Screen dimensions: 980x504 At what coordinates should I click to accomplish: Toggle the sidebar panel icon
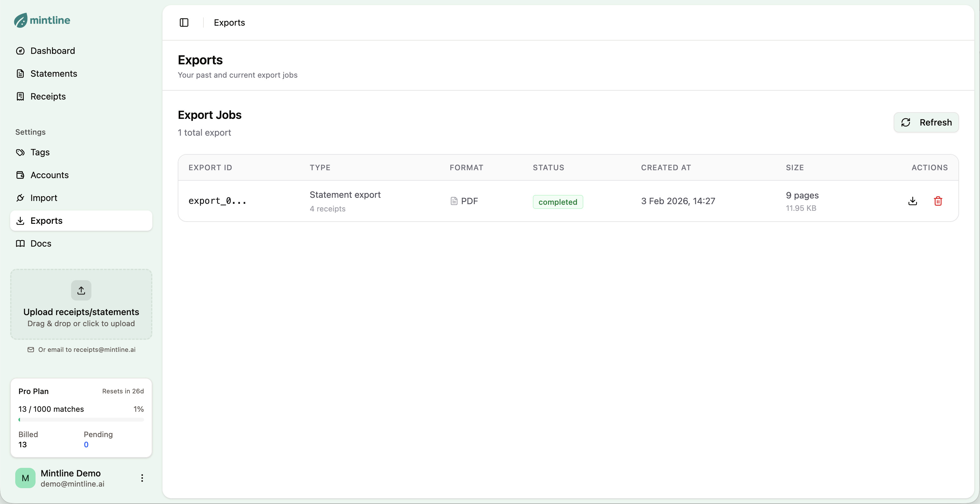point(184,23)
